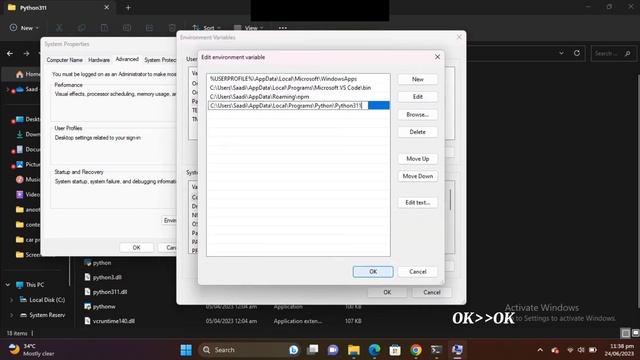Click the Share icon in Explorer toolbar

tap(149, 28)
